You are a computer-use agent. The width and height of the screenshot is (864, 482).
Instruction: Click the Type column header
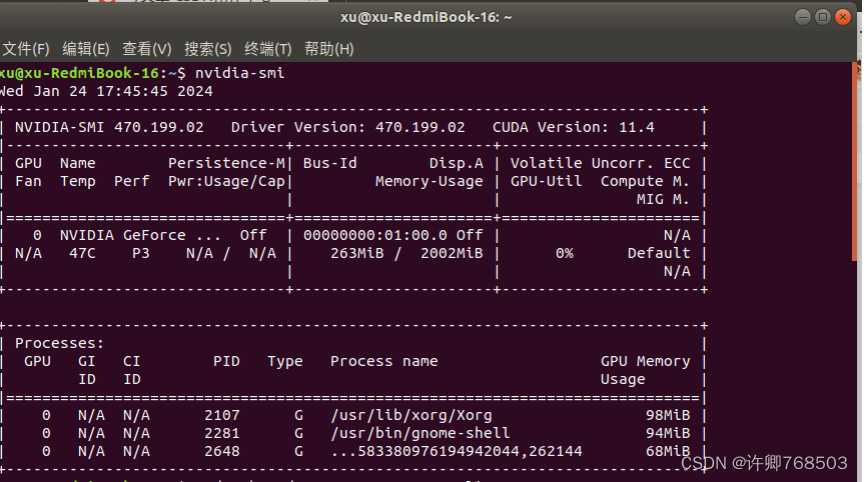click(285, 361)
